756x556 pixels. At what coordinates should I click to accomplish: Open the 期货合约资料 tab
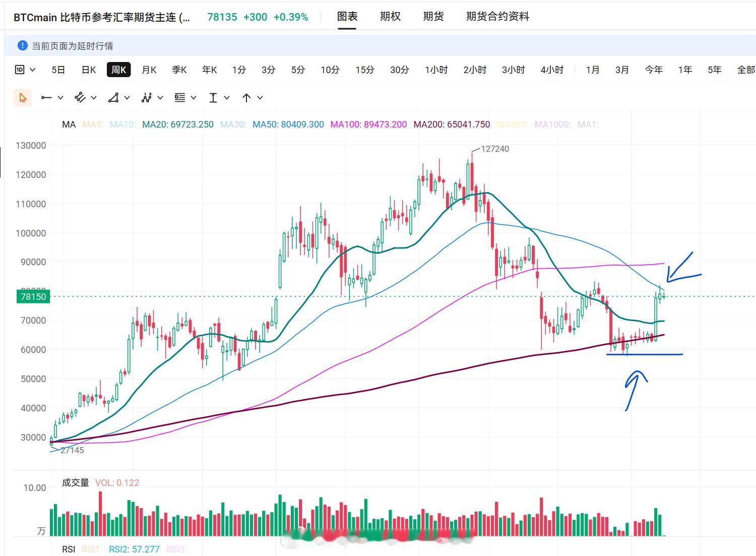tap(497, 16)
